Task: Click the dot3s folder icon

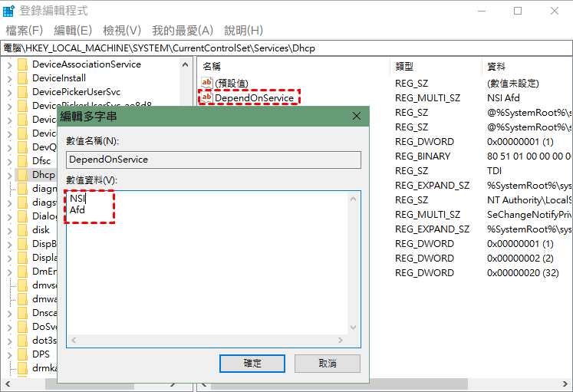Action: [x=23, y=341]
